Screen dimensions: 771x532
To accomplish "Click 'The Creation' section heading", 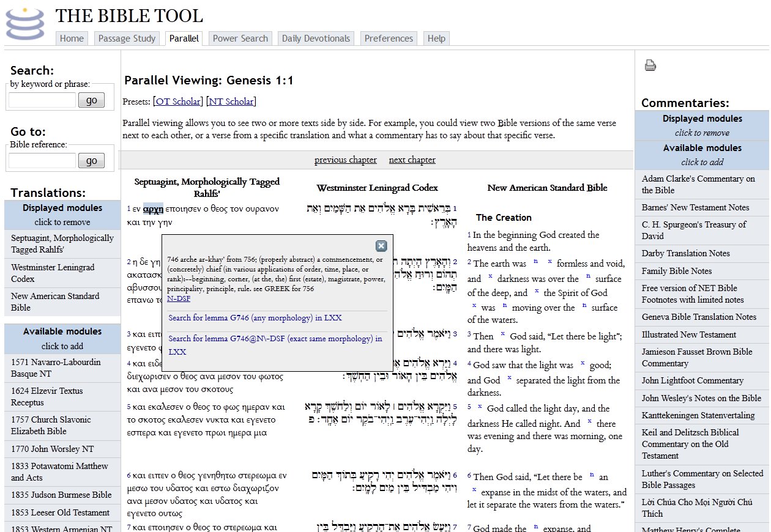I will point(504,218).
